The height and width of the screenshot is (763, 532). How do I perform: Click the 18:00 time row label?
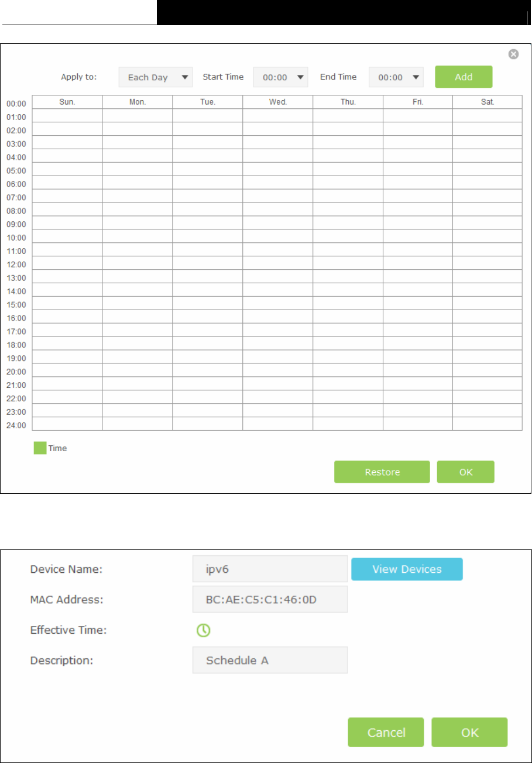click(x=16, y=345)
